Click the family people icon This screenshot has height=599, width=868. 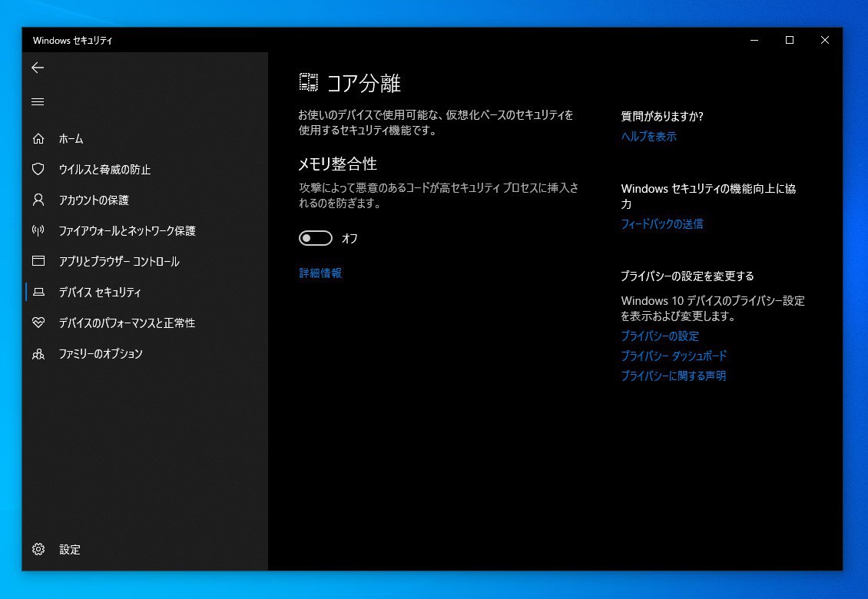(38, 353)
